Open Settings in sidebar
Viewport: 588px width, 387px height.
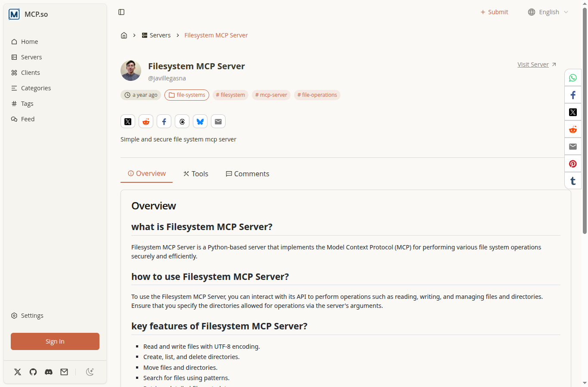(x=55, y=316)
